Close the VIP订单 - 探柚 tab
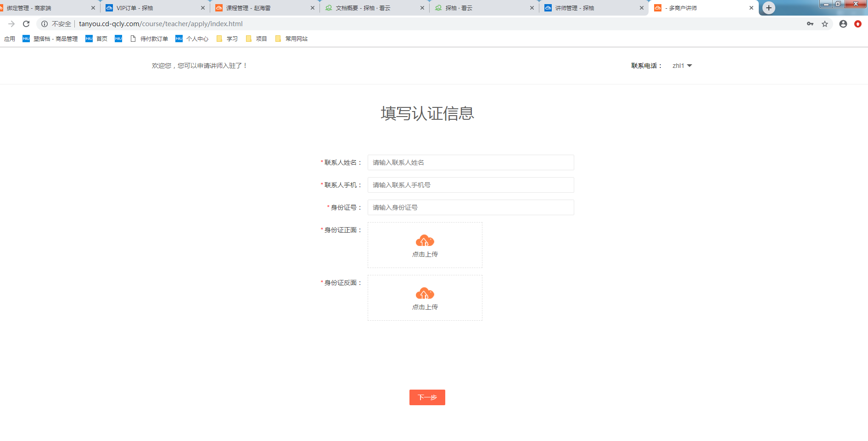868x441 pixels. pos(203,8)
